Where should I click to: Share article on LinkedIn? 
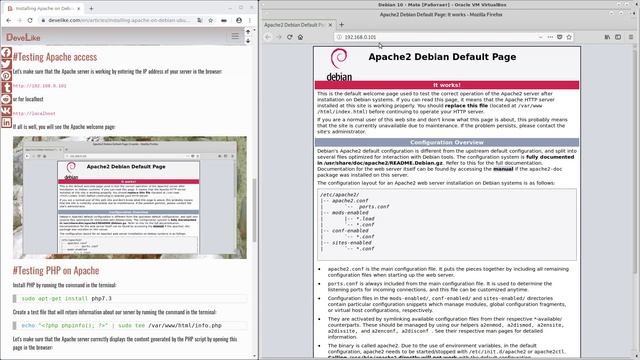pyautogui.click(x=6, y=122)
